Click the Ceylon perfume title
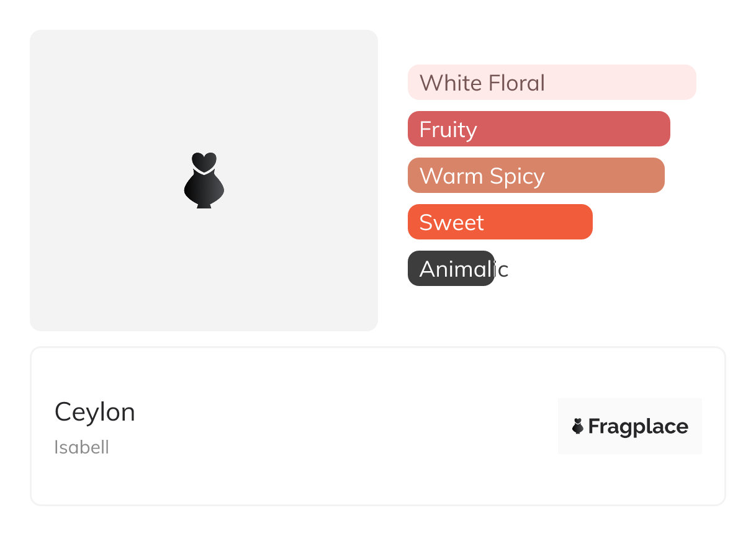756x536 pixels. [94, 412]
